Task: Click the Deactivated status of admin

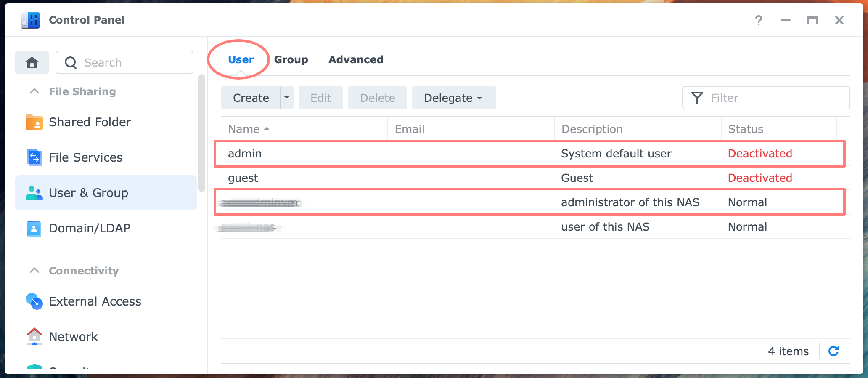Action: point(760,154)
